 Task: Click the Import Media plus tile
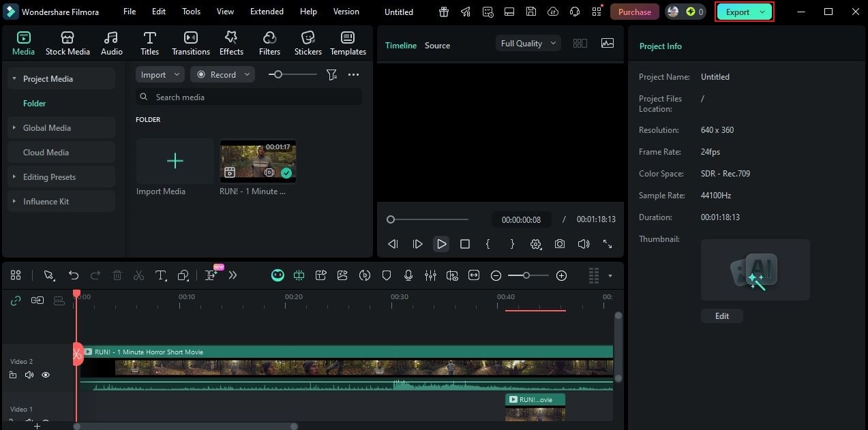(x=175, y=161)
